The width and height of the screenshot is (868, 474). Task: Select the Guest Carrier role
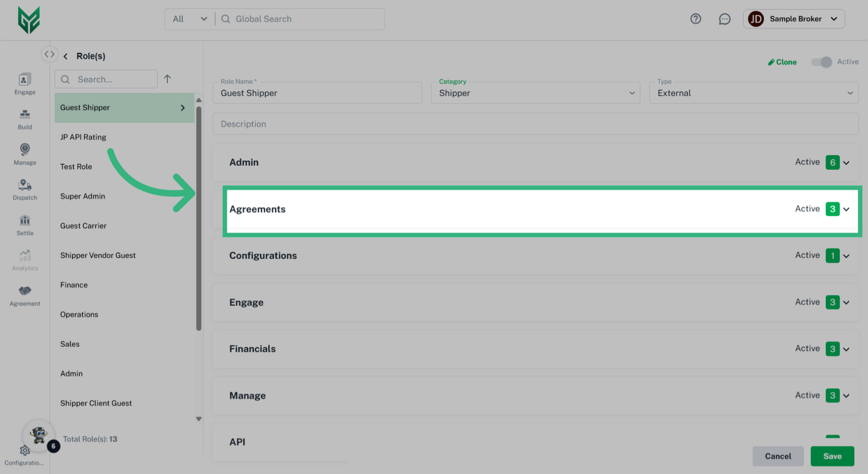pos(83,226)
